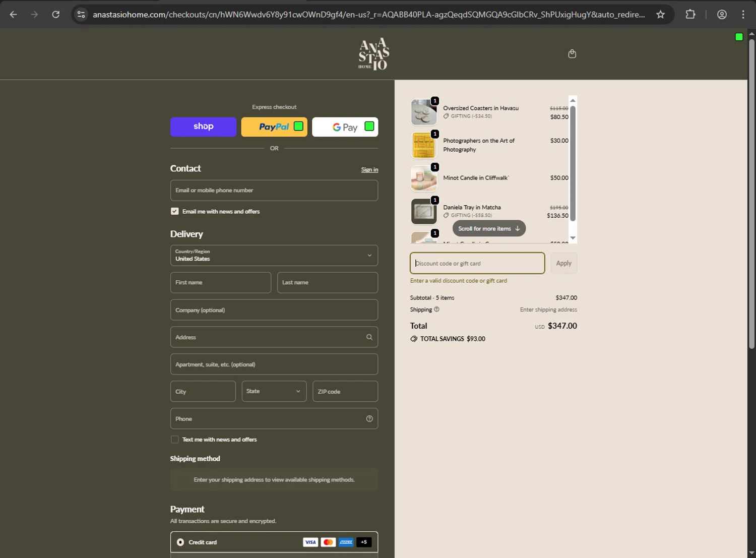Viewport: 756px width, 558px height.
Task: Click the Minot Candle in Cliffwalk thumbnail
Action: pyautogui.click(x=424, y=178)
